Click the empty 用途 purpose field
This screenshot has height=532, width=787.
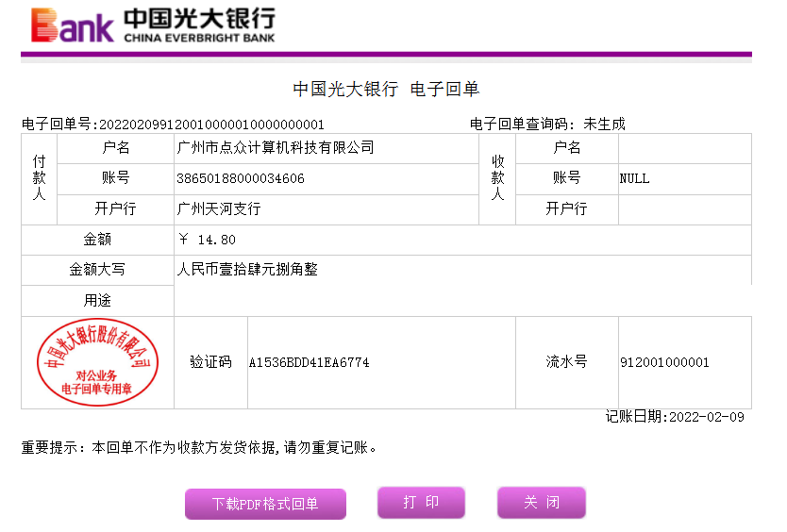(x=462, y=301)
